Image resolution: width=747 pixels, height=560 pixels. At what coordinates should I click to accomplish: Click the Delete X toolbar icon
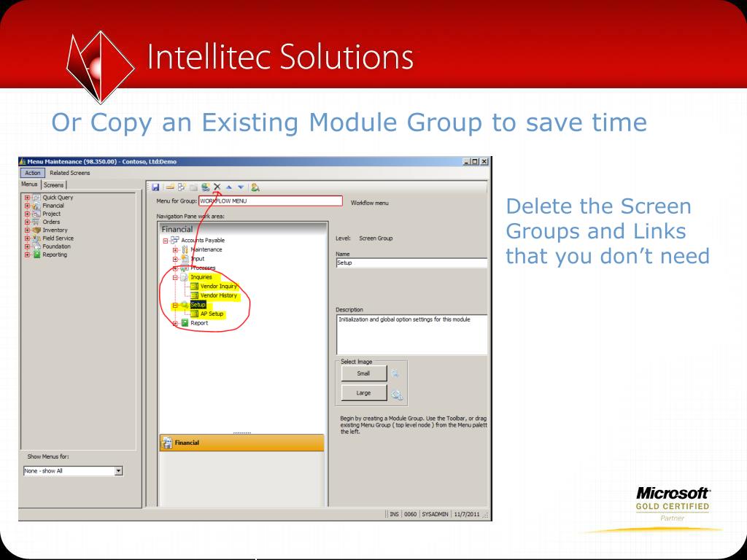coord(217,187)
